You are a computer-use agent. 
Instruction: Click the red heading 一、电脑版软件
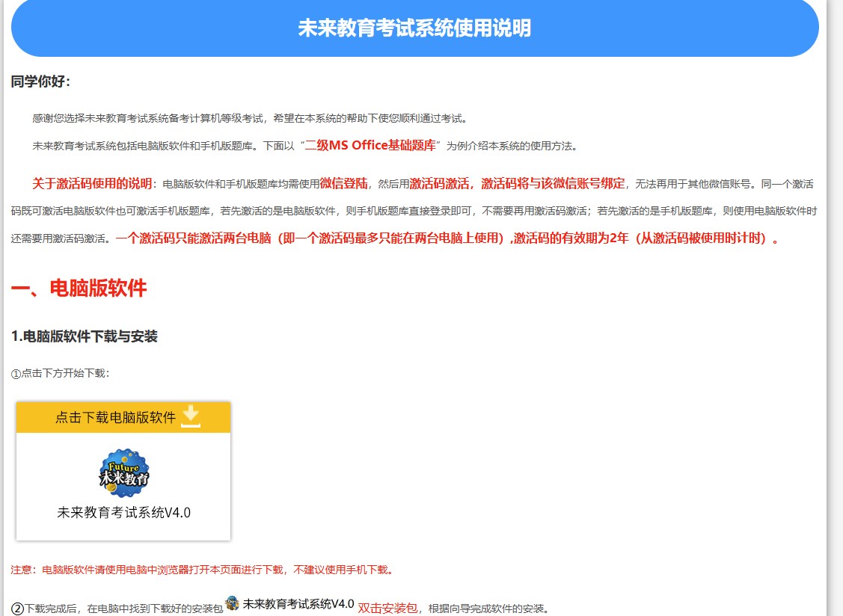coord(79,288)
